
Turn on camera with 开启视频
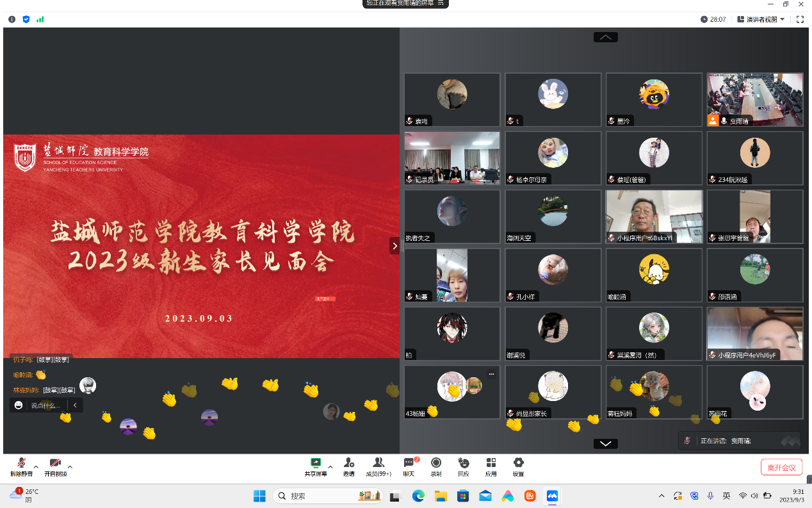[55, 466]
